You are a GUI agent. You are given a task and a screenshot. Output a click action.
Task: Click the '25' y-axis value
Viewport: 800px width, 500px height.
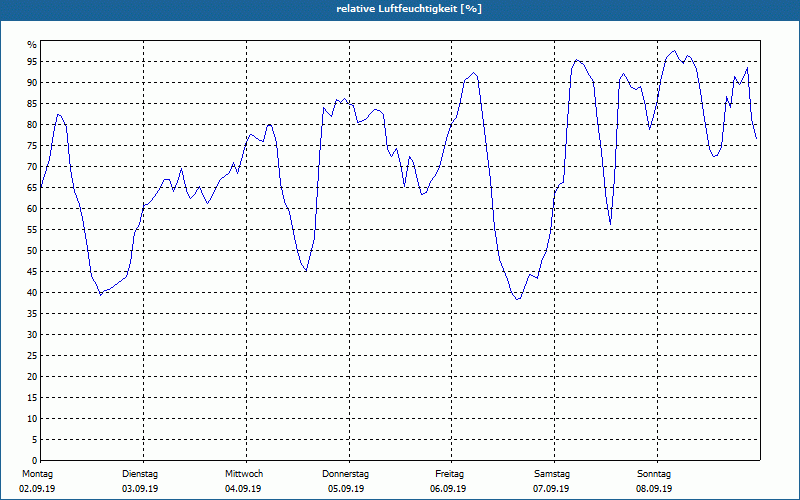pos(32,356)
